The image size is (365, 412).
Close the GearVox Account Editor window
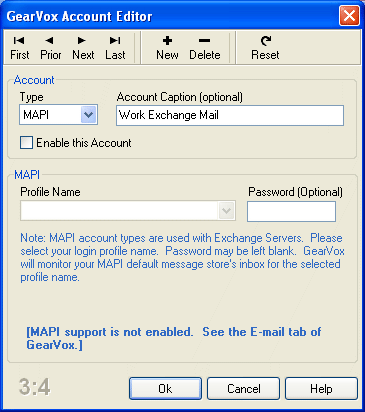(349, 16)
